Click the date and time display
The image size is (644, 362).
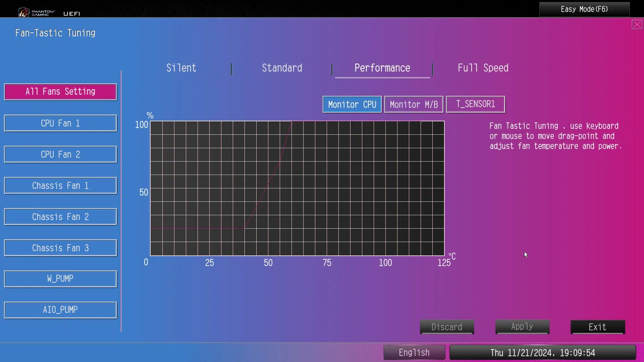point(543,353)
